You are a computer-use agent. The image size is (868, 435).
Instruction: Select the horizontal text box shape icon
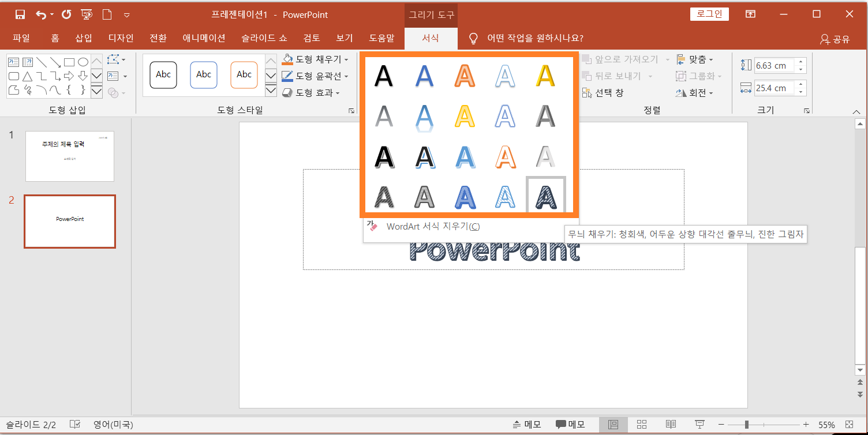coord(13,62)
